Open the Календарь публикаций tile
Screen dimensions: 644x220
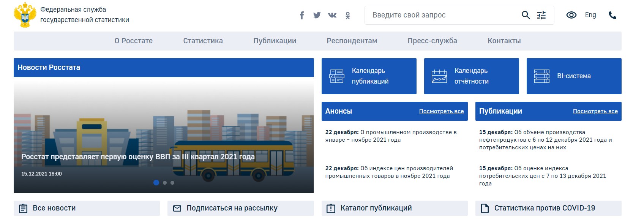click(369, 76)
